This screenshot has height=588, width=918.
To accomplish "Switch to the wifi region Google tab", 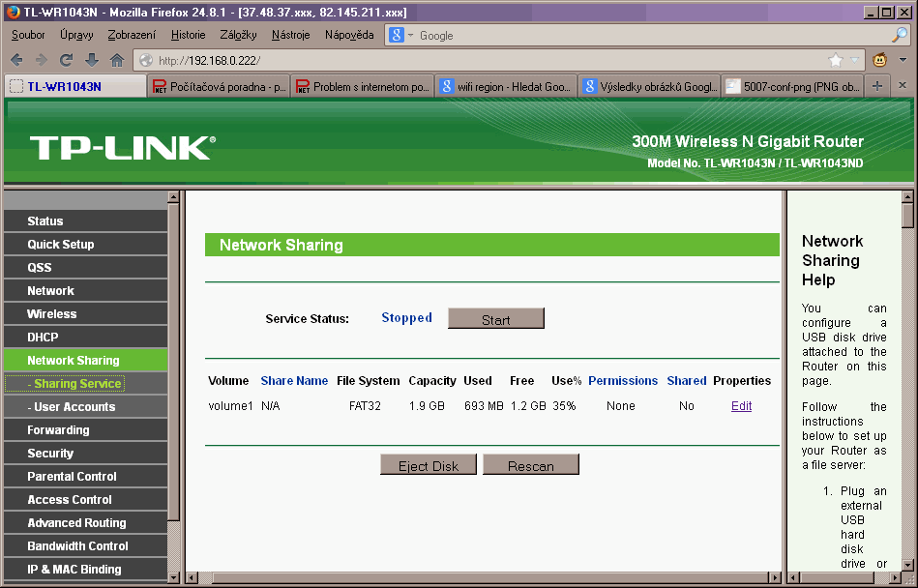I will (506, 87).
